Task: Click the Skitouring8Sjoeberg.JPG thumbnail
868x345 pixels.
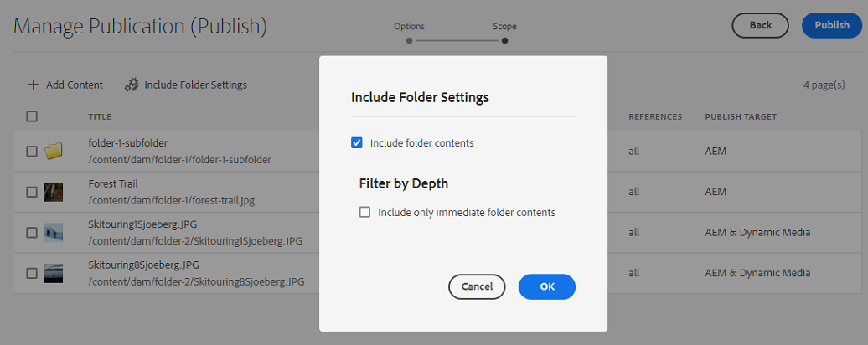Action: coord(54,273)
